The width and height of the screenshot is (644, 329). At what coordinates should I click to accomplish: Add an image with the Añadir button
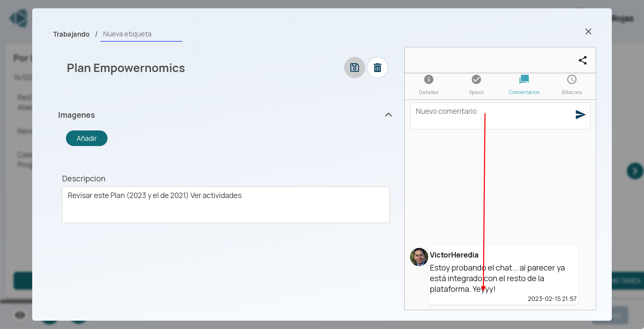pyautogui.click(x=86, y=138)
